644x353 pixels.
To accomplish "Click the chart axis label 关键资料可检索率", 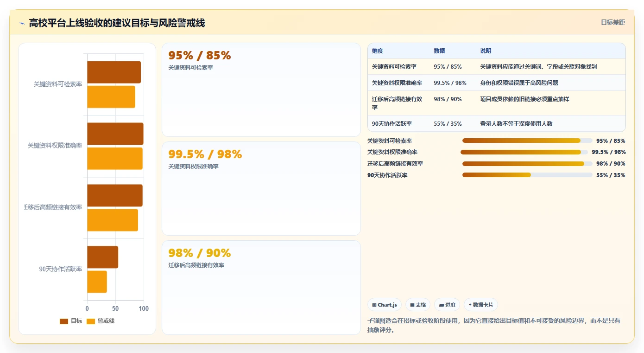I will [x=58, y=84].
